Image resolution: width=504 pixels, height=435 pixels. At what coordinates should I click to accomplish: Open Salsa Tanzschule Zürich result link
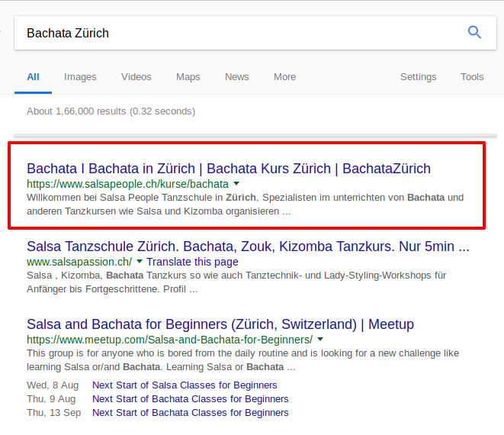click(247, 246)
